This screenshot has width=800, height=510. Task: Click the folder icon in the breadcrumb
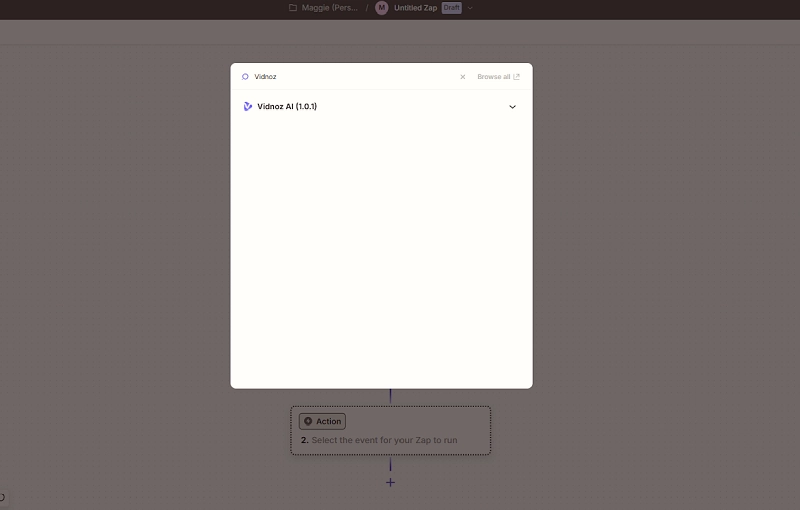coord(293,8)
